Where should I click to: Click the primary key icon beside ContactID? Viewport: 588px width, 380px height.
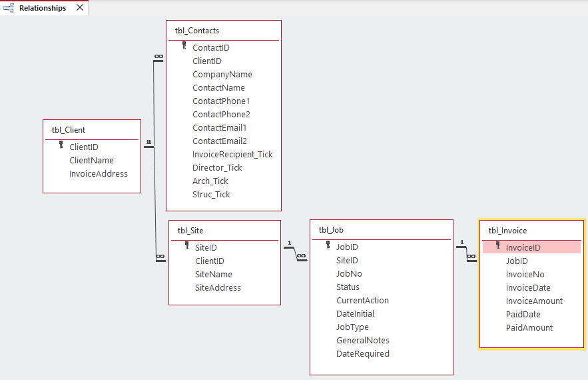184,47
